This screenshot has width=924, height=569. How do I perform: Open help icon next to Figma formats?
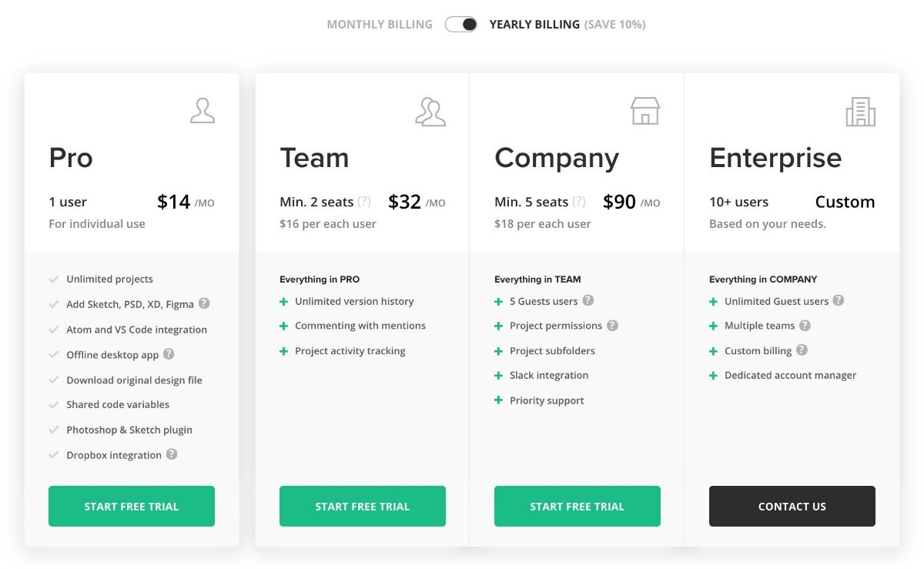[x=204, y=303]
